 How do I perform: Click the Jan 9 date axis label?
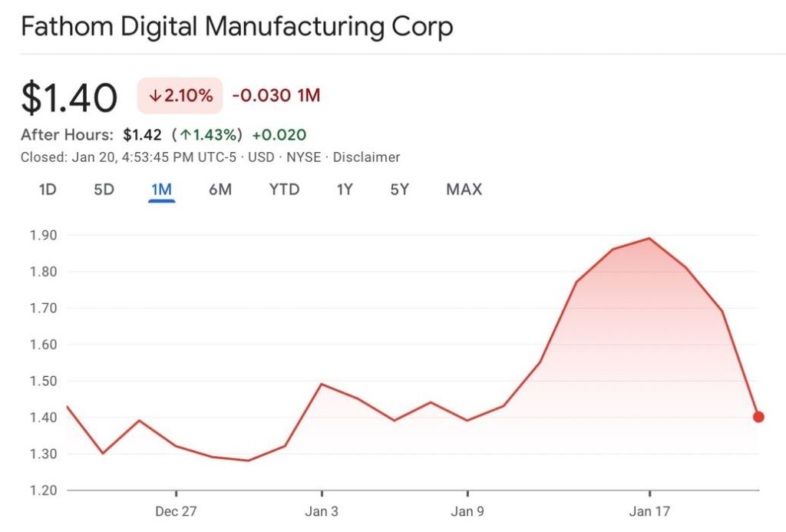click(x=467, y=511)
